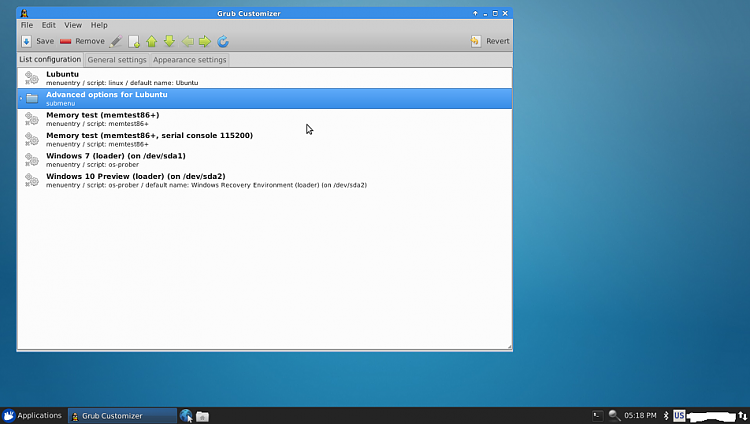Click the Revert button label
Screen dimensions: 750x424
click(497, 41)
